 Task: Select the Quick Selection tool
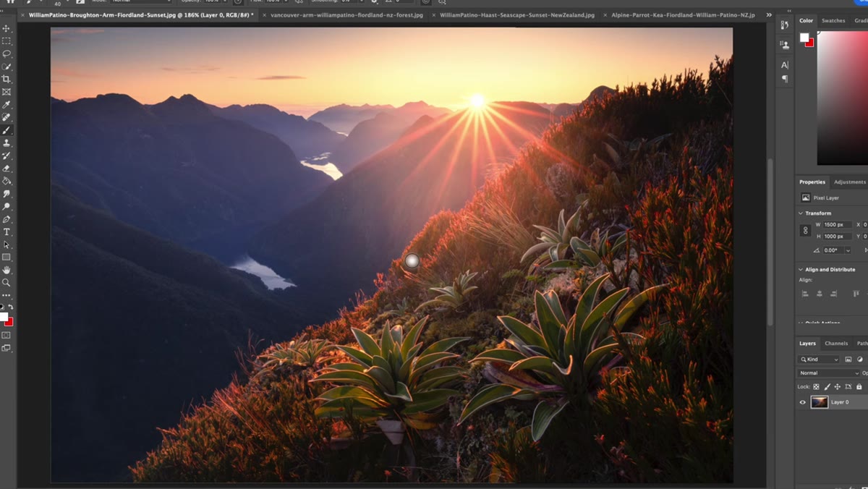click(7, 67)
